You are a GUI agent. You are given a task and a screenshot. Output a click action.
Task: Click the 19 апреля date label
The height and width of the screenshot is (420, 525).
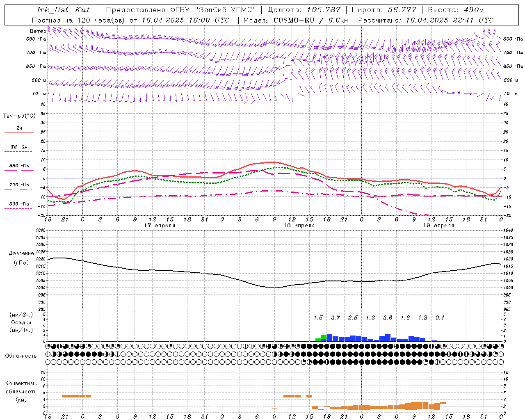pos(438,225)
